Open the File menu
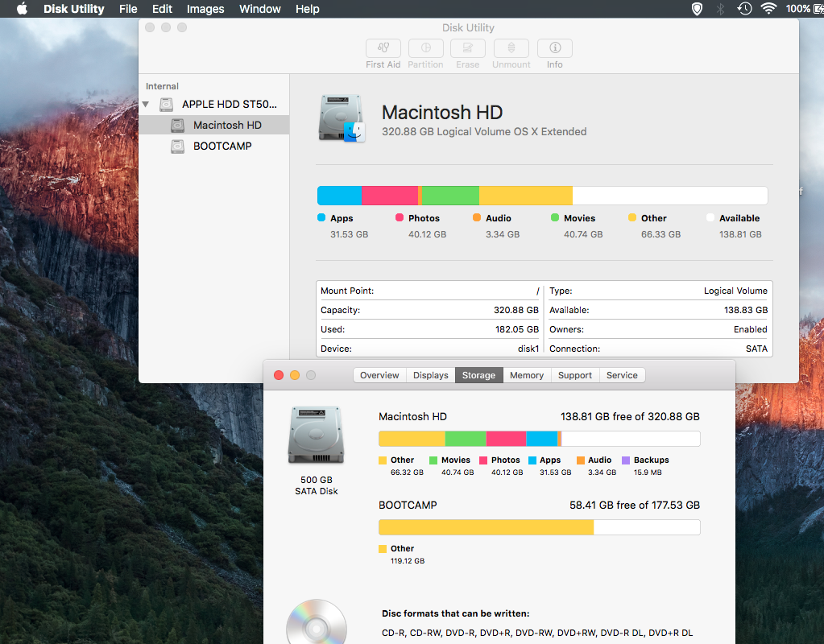Viewport: 824px width, 644px height. [128, 9]
